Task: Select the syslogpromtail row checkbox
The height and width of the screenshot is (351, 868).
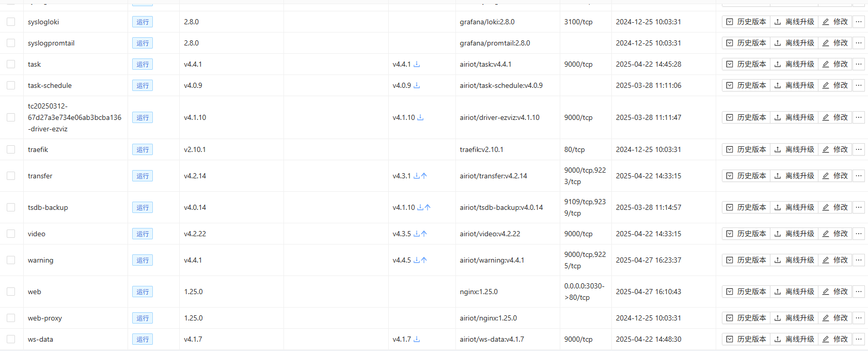Action: click(11, 43)
